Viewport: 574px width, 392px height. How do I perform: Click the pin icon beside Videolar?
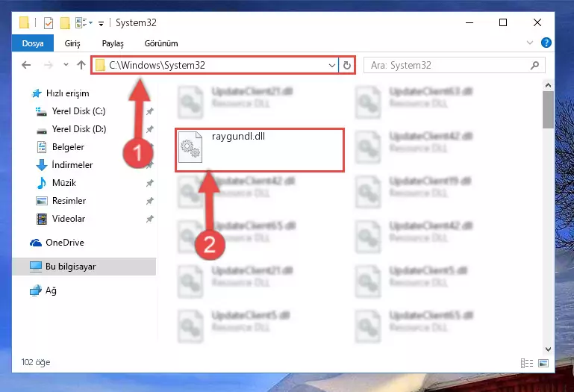[150, 219]
